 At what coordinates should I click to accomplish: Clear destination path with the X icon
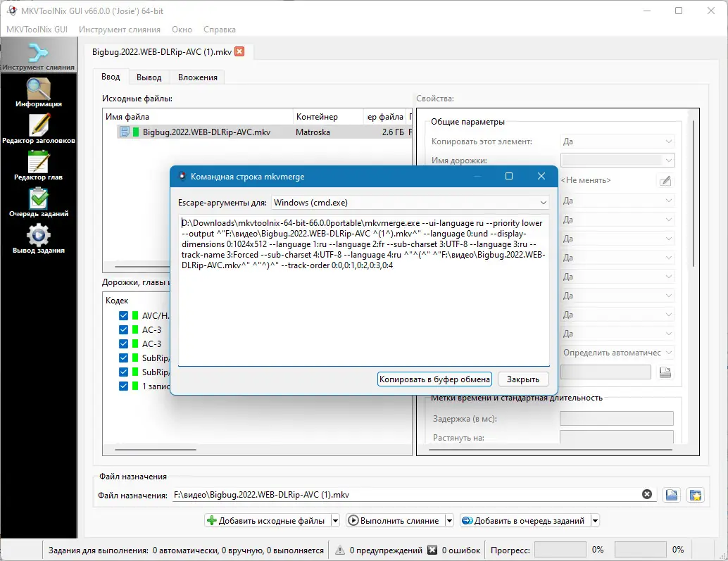click(647, 494)
